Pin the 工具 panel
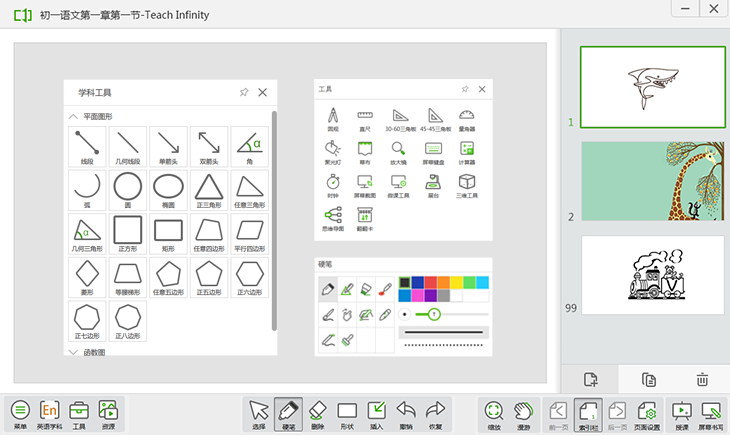Viewport: 730px width, 435px height. [x=464, y=89]
